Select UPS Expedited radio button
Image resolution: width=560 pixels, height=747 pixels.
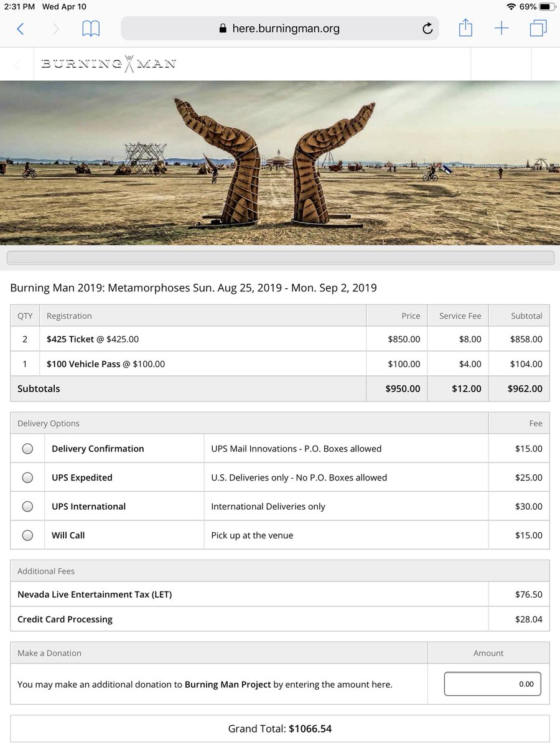click(27, 477)
